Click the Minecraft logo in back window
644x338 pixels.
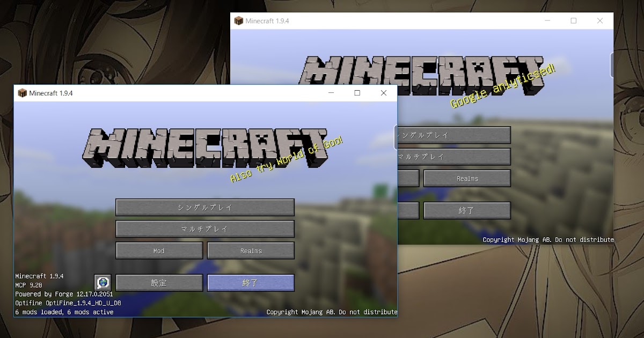click(x=422, y=76)
